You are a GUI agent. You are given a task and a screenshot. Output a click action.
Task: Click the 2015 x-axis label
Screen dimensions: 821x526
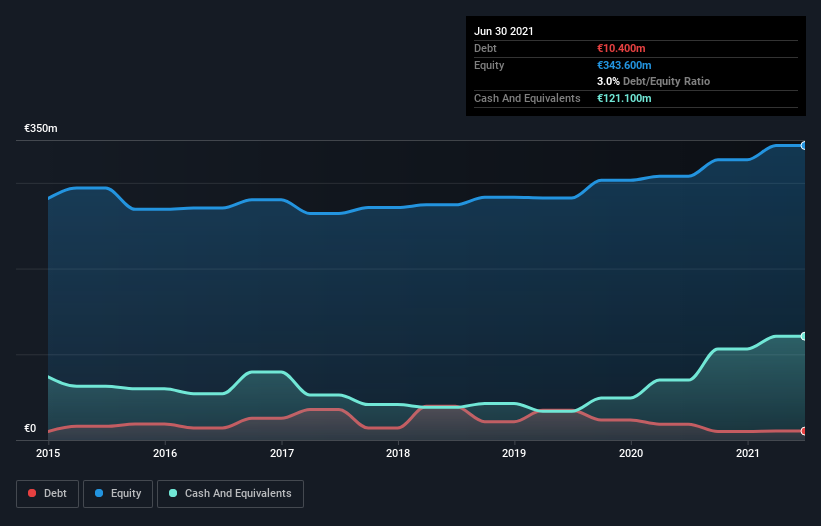48,453
